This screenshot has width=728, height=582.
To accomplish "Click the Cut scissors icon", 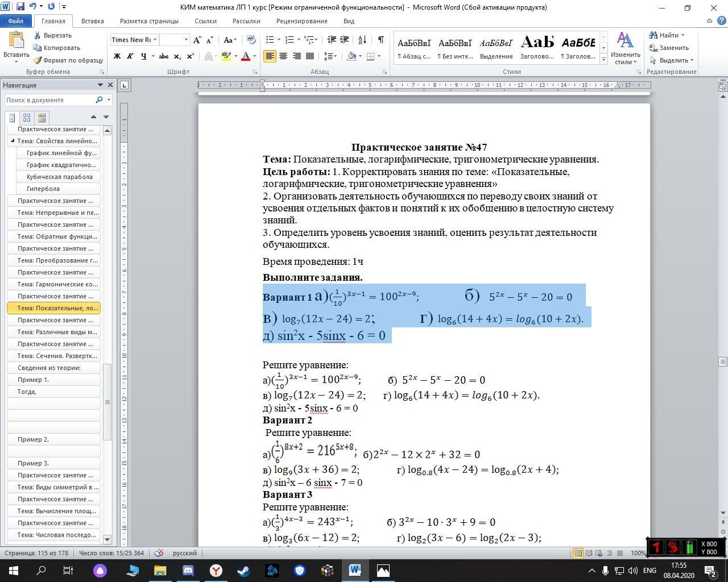I will pos(38,35).
